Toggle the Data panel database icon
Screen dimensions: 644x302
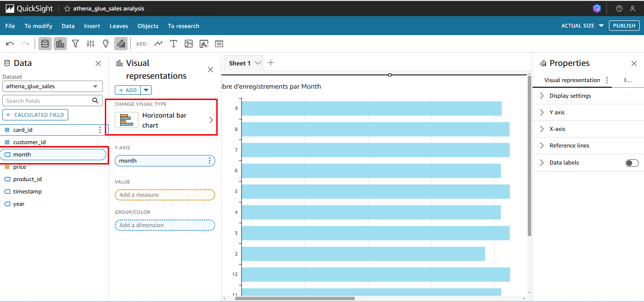[45, 44]
